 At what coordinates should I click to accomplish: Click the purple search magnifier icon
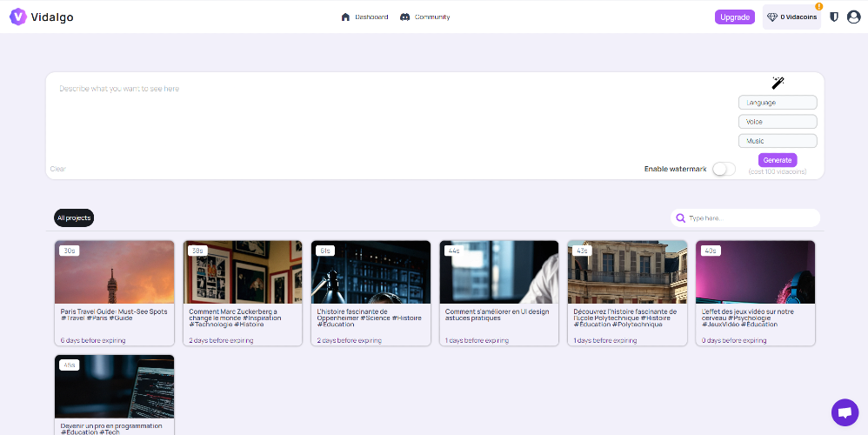click(680, 218)
